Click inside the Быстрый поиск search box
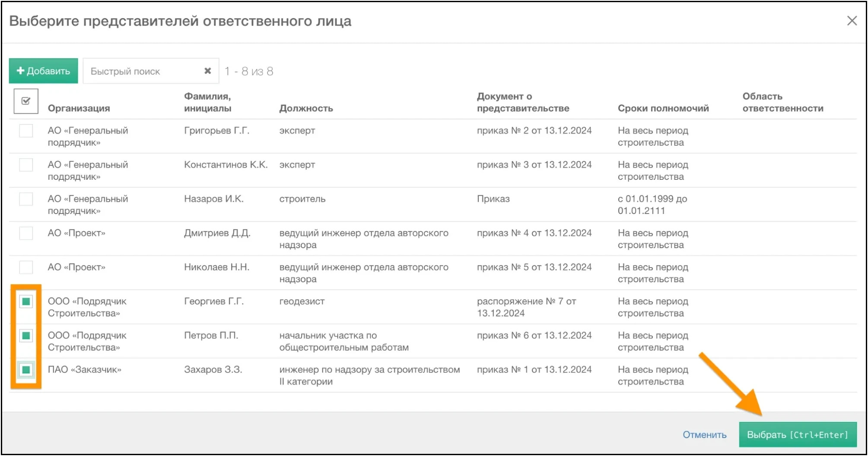The height and width of the screenshot is (456, 868). pyautogui.click(x=138, y=70)
